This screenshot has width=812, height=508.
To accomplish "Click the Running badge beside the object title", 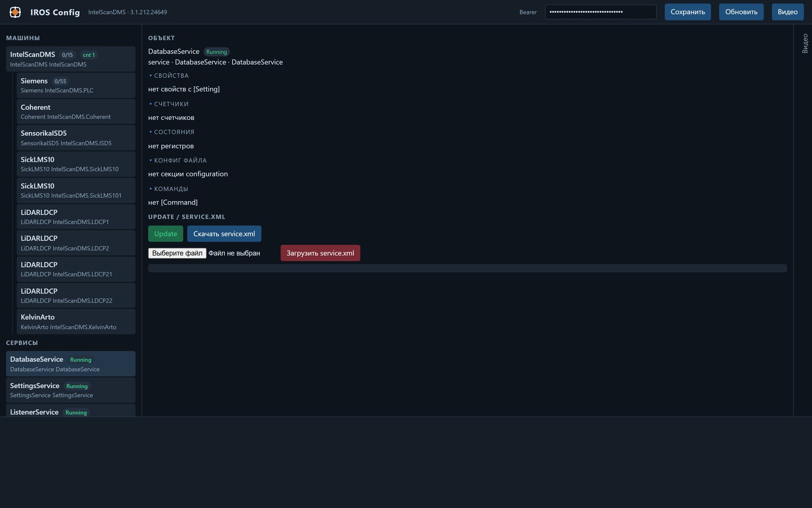I will coord(217,52).
